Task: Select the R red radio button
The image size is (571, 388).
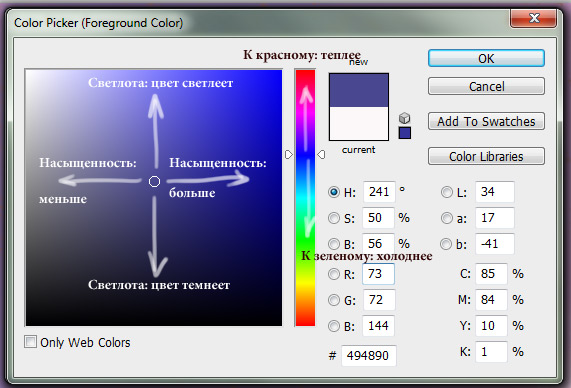Action: 334,274
